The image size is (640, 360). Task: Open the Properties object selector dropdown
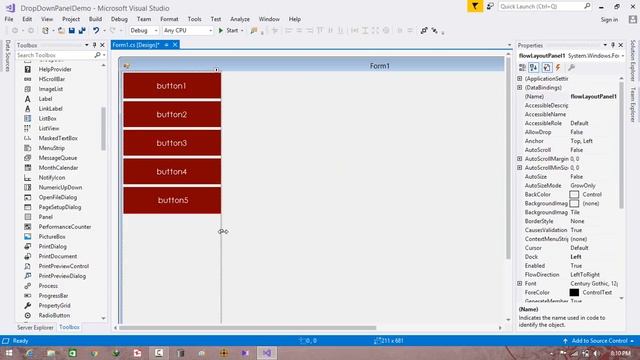tap(622, 56)
